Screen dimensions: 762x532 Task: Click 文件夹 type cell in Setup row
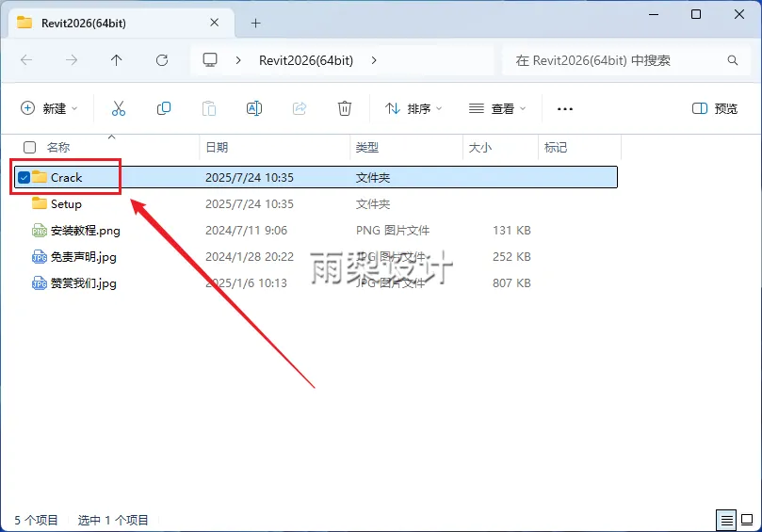[x=373, y=204]
